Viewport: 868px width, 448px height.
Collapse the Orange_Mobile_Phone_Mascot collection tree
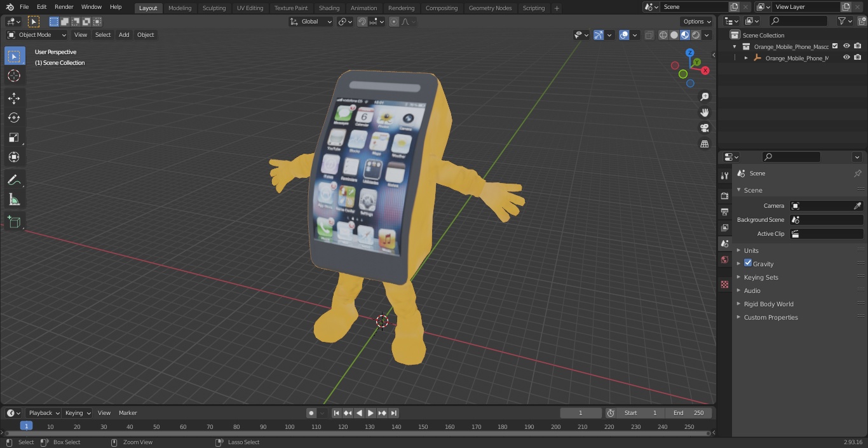(x=735, y=46)
